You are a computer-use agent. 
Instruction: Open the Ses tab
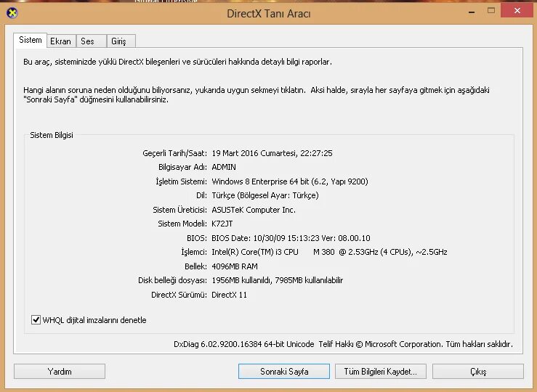coord(91,41)
